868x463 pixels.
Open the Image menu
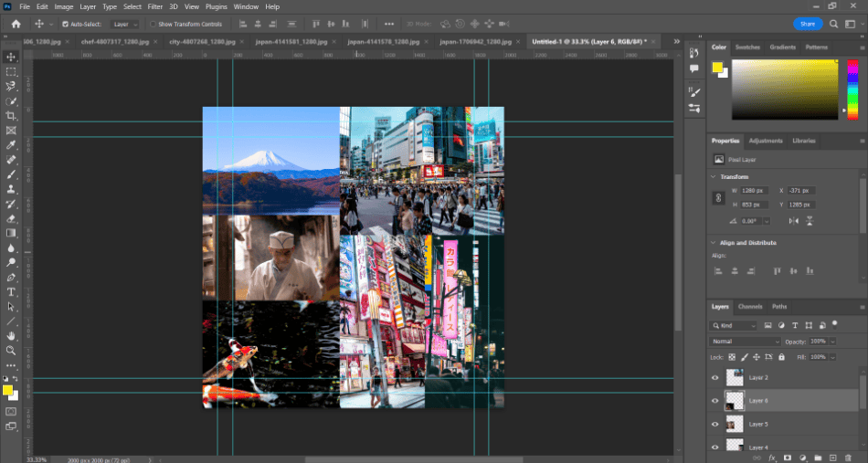(x=64, y=6)
